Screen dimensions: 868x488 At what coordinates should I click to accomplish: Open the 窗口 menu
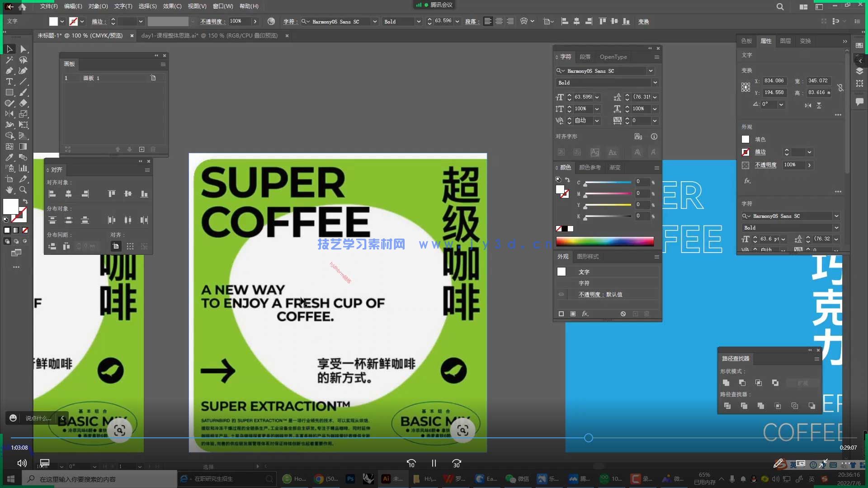click(x=222, y=6)
